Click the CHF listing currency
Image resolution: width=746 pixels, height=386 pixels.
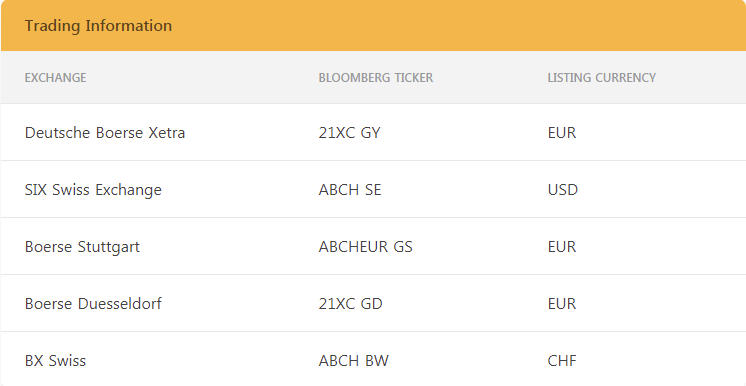pyautogui.click(x=562, y=361)
